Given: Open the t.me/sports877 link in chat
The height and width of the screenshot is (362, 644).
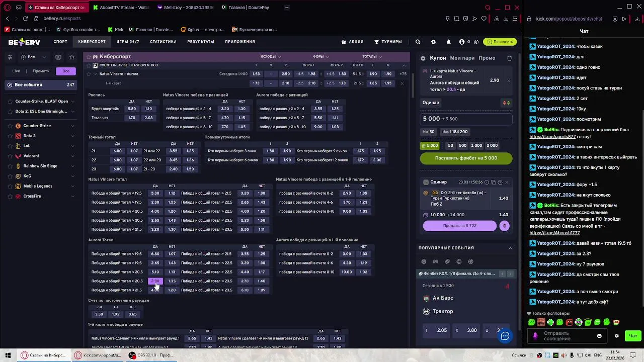Looking at the screenshot, I should point(552,137).
